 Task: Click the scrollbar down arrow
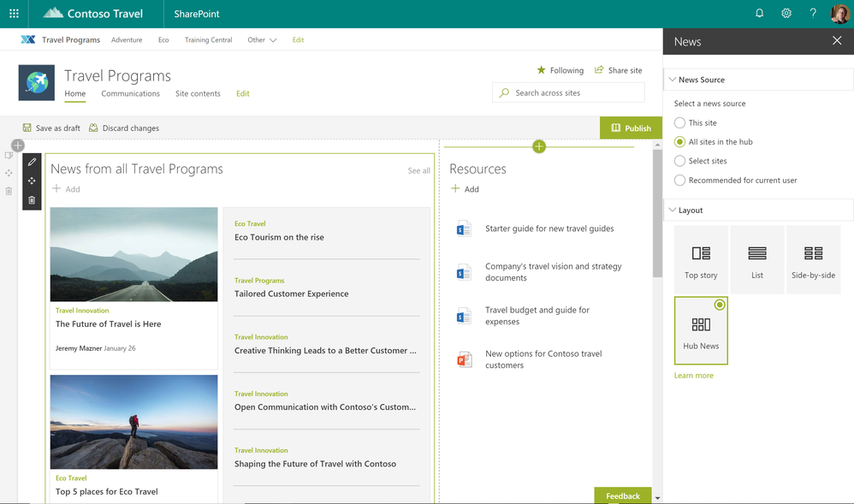(x=657, y=498)
